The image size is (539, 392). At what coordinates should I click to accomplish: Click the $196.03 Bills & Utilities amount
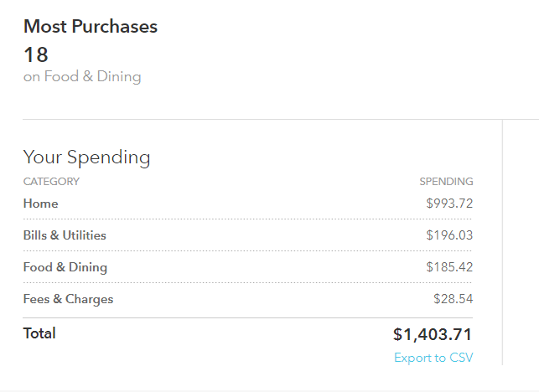click(449, 235)
